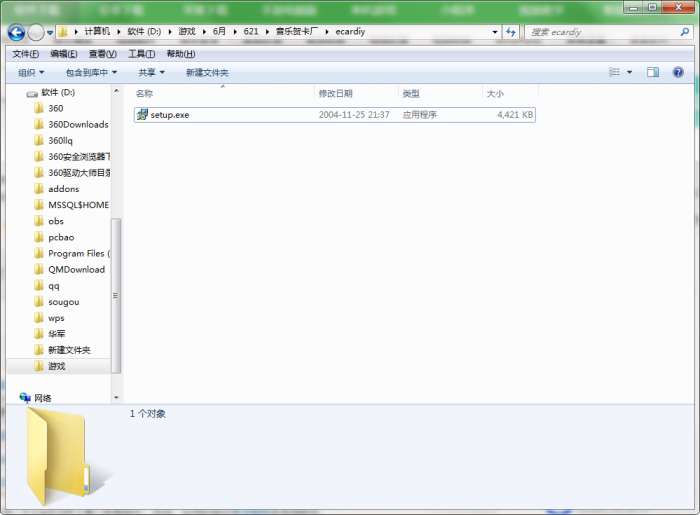
Task: Click the 2004-11-25 21:37 date cell
Action: (354, 115)
